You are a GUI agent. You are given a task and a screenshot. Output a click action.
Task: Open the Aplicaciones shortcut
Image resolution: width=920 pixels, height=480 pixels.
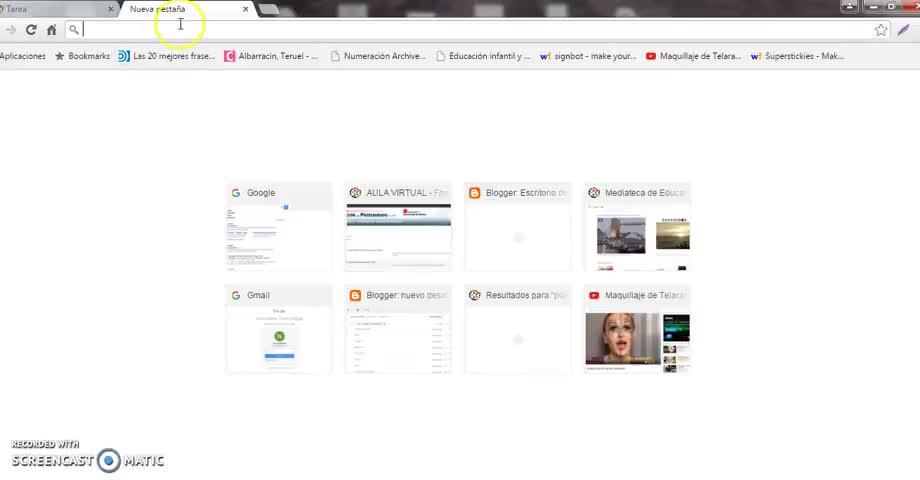(22, 56)
